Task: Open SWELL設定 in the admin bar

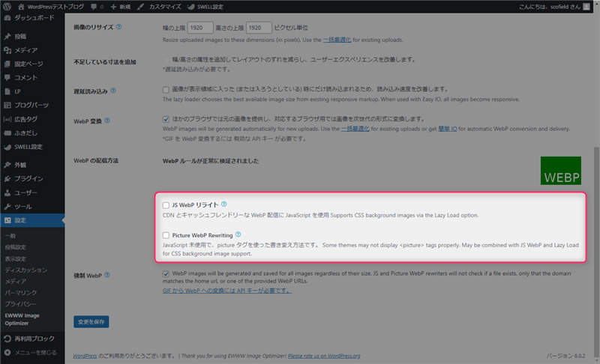Action: tap(205, 7)
